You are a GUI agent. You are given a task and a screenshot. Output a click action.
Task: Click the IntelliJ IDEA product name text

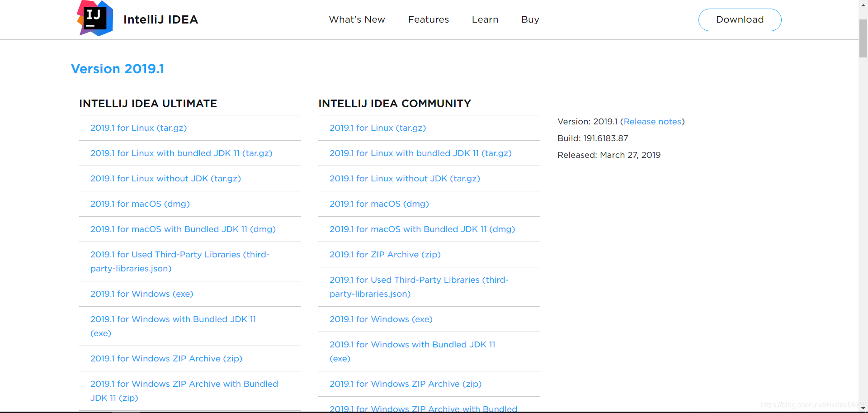coord(160,19)
